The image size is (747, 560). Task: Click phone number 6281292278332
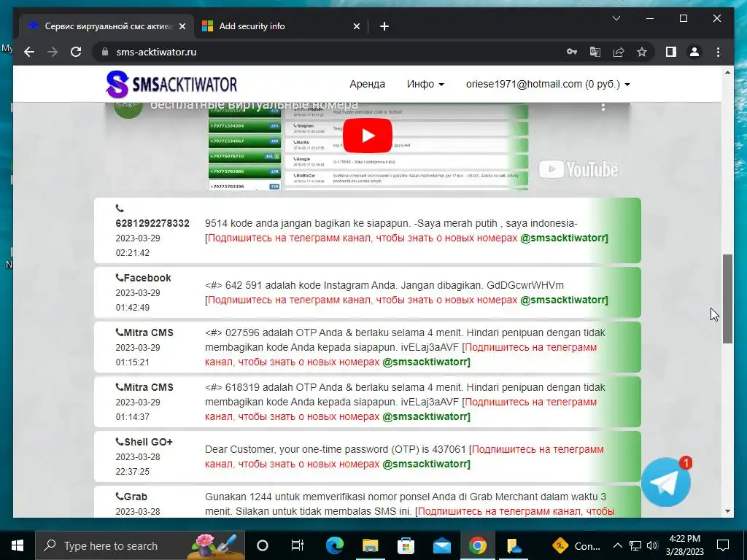click(x=152, y=223)
